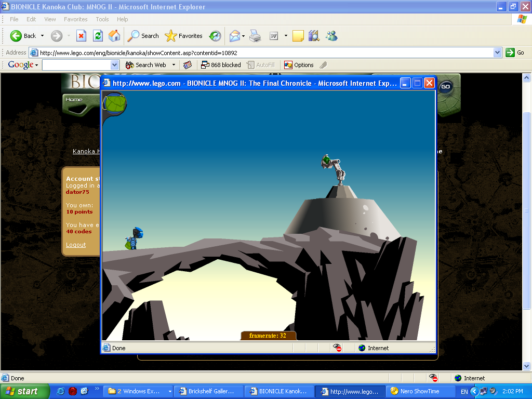Viewport: 532px width, 399px height.
Task: Switch to Brickshelf Gallery taskbar window
Action: click(x=209, y=391)
